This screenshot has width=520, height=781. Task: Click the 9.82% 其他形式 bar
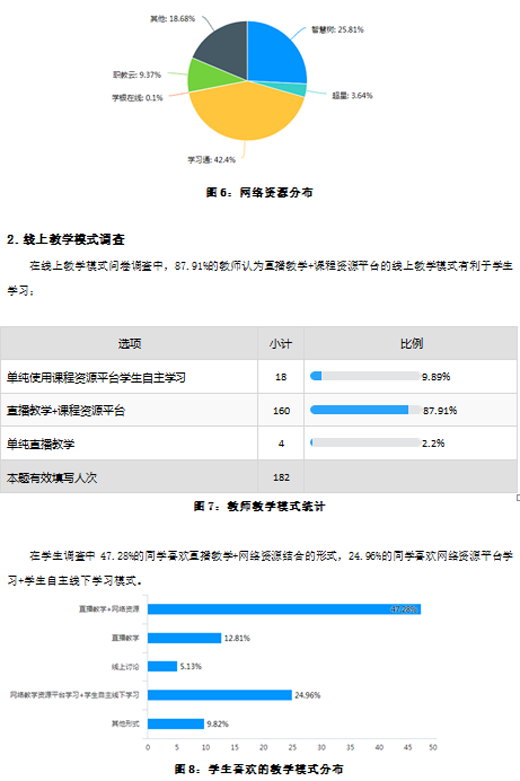click(x=176, y=724)
